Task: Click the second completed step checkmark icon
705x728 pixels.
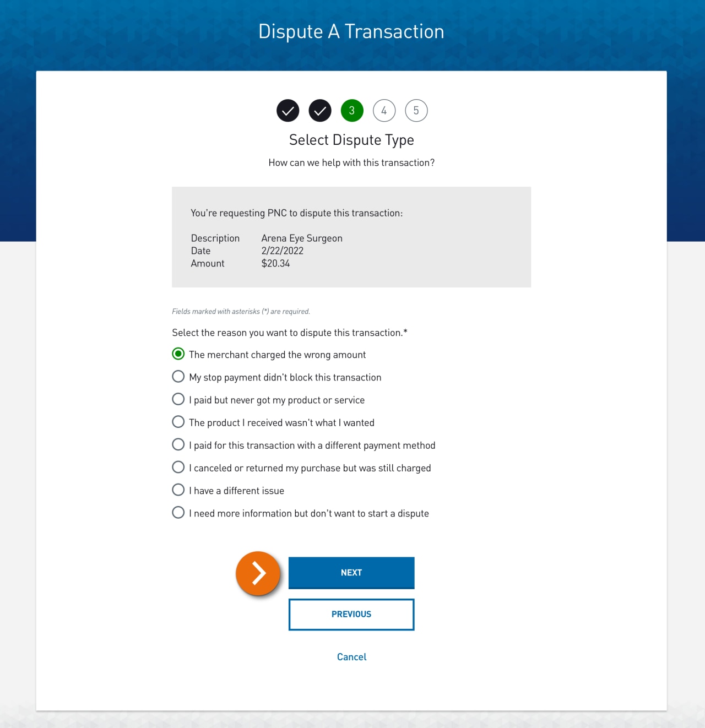Action: (x=319, y=110)
